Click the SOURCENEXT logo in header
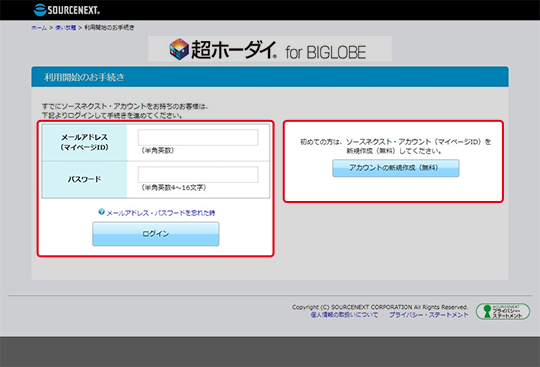 point(67,10)
